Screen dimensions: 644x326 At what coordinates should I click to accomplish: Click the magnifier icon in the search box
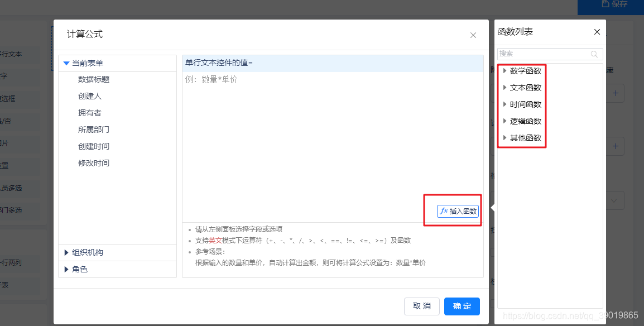(x=594, y=54)
